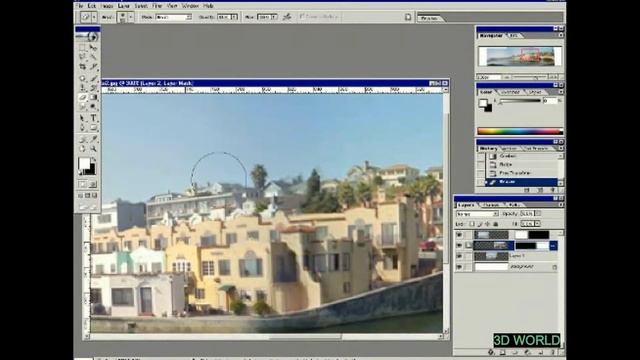
Task: Hide the selected Layer 2 eye icon
Action: click(459, 245)
